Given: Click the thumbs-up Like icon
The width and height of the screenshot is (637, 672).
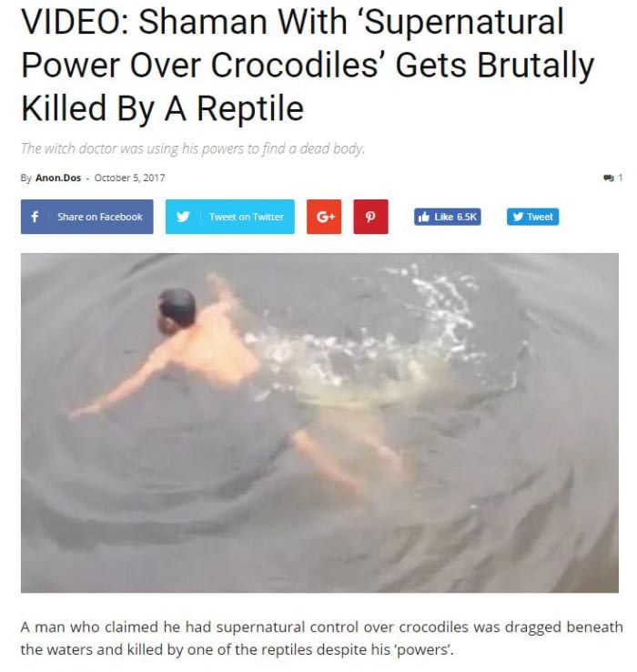Looking at the screenshot, I should 424,217.
